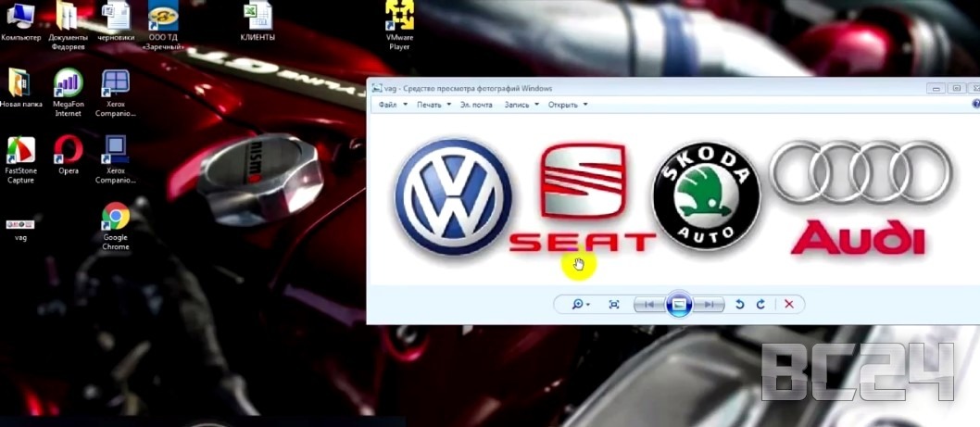Click the help icon in viewer toolbar
The width and height of the screenshot is (980, 427).
pyautogui.click(x=974, y=105)
